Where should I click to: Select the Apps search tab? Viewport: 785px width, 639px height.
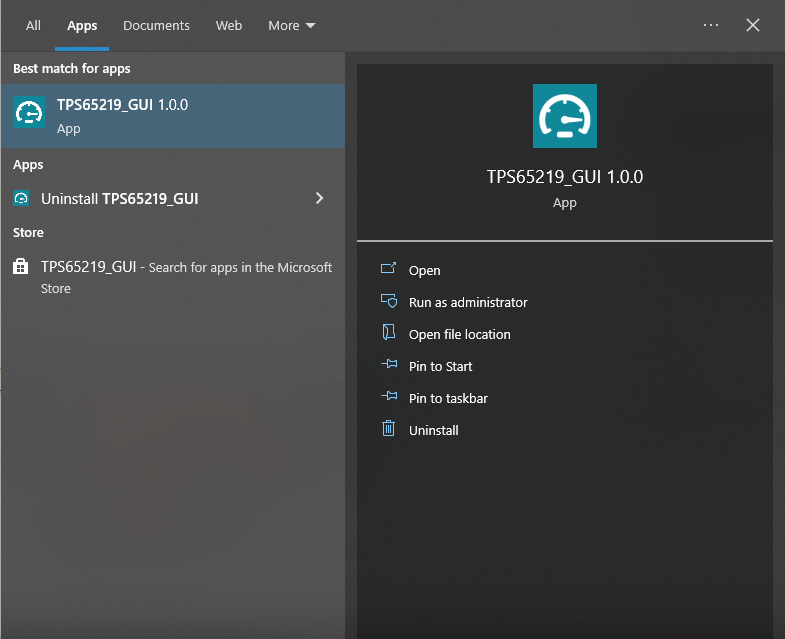point(82,26)
